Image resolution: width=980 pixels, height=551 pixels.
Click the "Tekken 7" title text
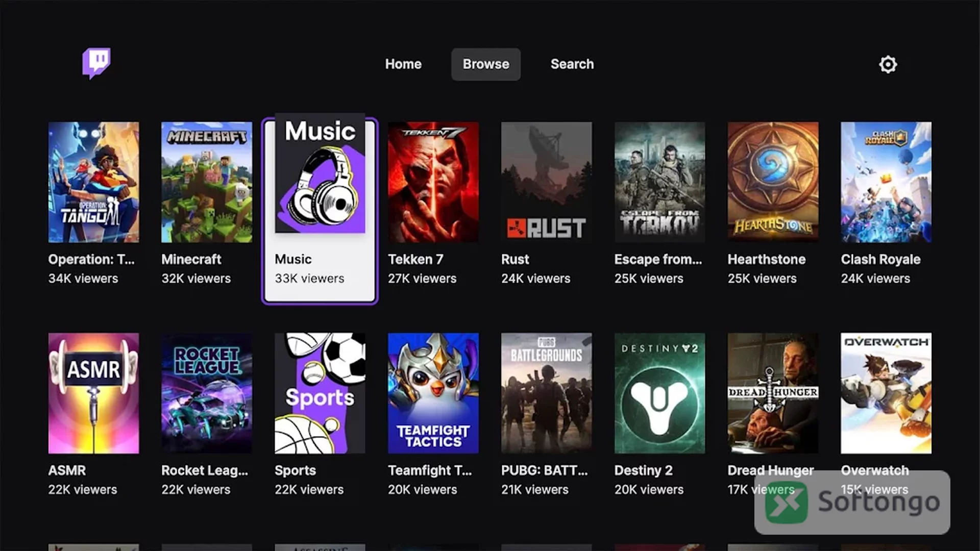(415, 259)
